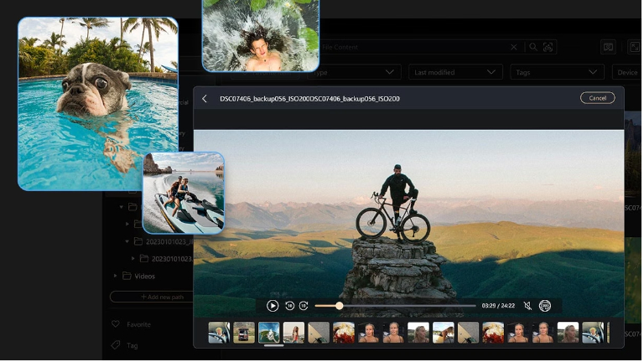The width and height of the screenshot is (644, 362).
Task: Toggle the 360-degree view mode icon
Action: coord(546,306)
